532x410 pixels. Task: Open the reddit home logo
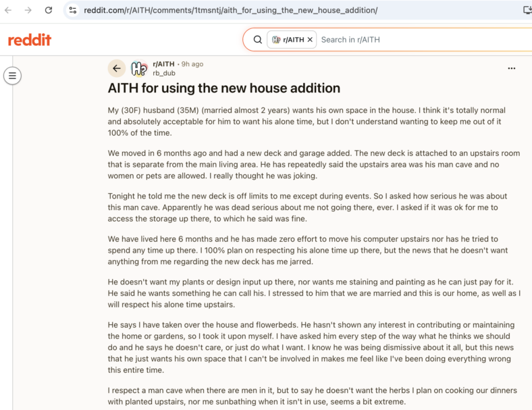pyautogui.click(x=30, y=40)
